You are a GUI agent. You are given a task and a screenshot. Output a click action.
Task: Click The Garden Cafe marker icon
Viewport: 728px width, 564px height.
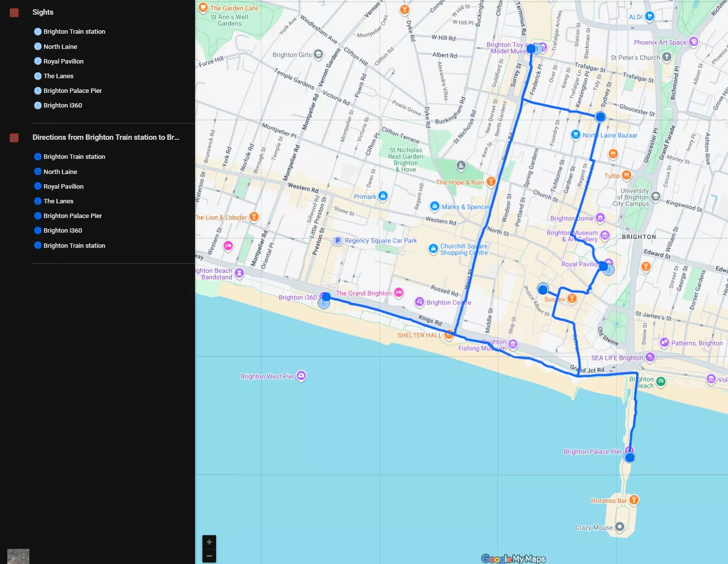(203, 7)
